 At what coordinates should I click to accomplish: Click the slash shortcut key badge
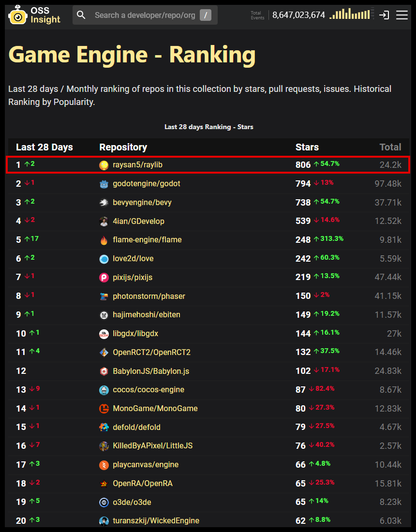point(206,15)
